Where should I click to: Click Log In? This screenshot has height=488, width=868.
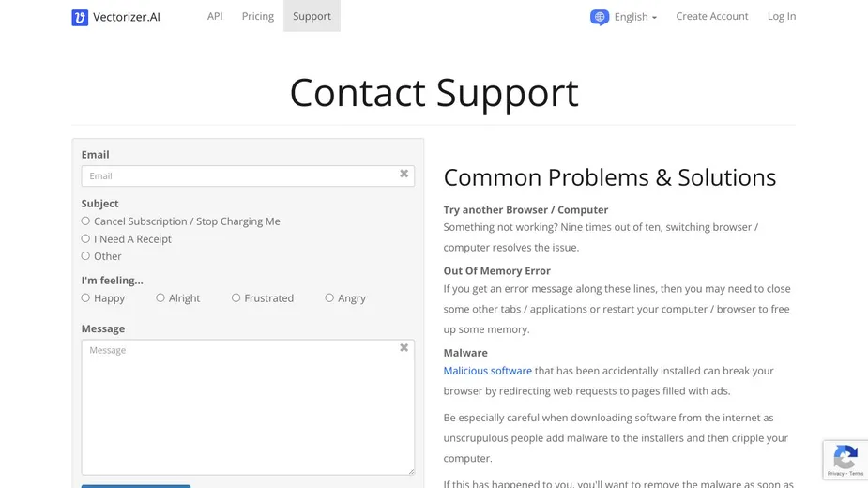pyautogui.click(x=782, y=16)
